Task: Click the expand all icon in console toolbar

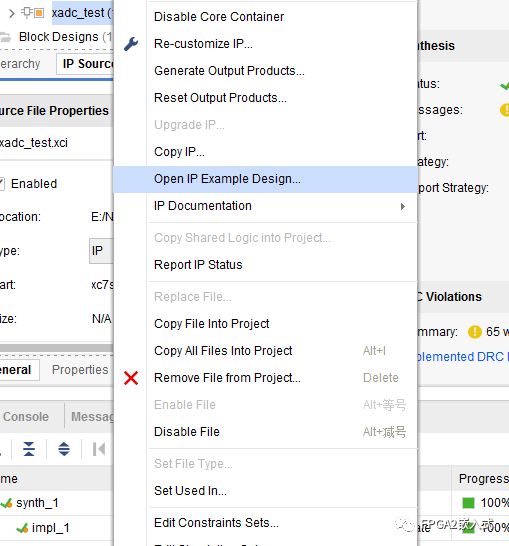Action: click(64, 449)
